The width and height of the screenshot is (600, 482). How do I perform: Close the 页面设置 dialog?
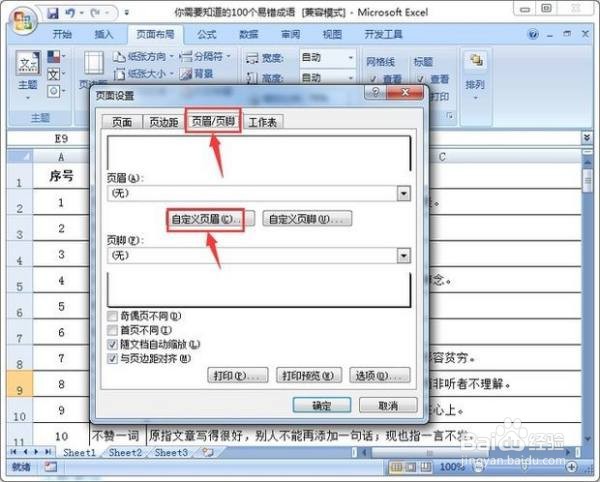coord(405,92)
